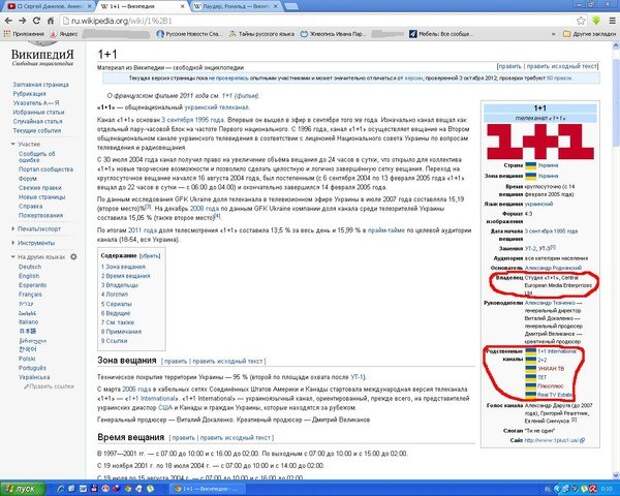Switch to the YouTube Сергей Данилов tab
This screenshot has width=620, height=496.
click(47, 6)
